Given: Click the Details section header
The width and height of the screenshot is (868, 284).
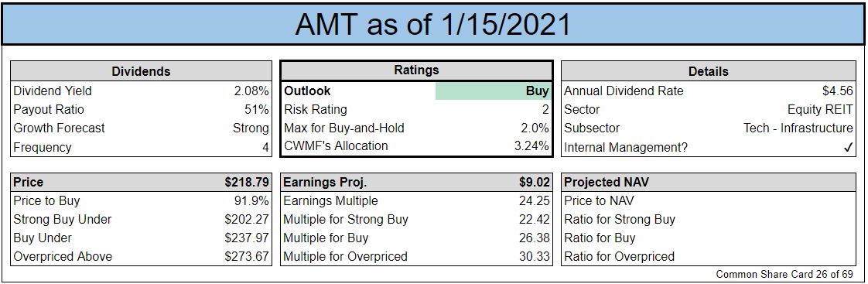Looking at the screenshot, I should click(x=709, y=71).
